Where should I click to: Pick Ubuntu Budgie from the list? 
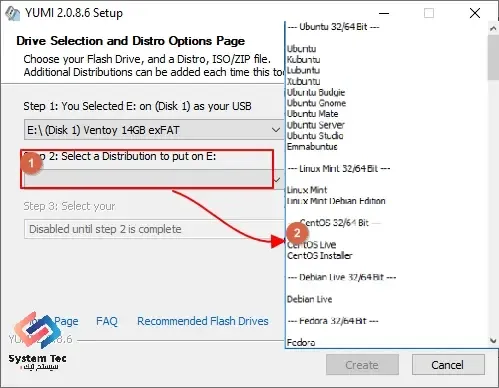click(316, 92)
